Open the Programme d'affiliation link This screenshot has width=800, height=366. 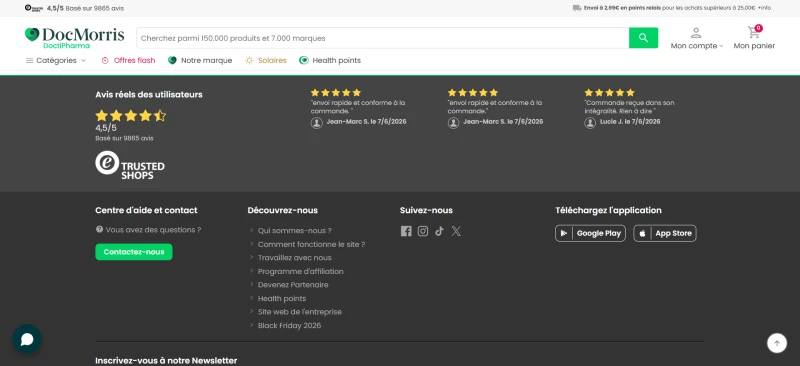pyautogui.click(x=301, y=272)
